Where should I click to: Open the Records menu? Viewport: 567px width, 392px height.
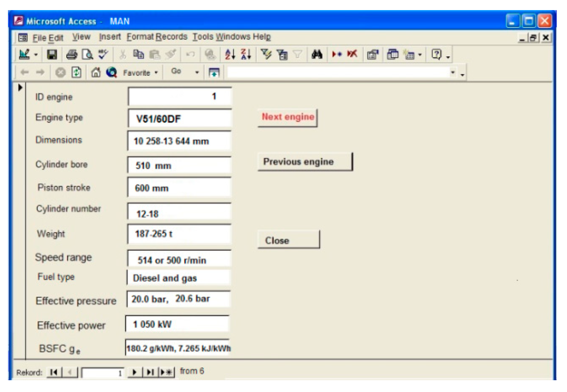coord(172,37)
